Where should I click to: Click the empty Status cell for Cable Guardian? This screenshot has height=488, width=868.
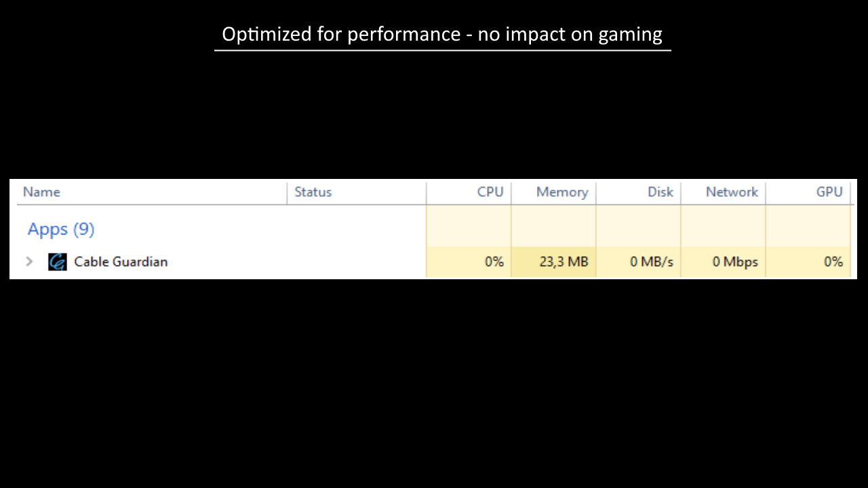356,262
